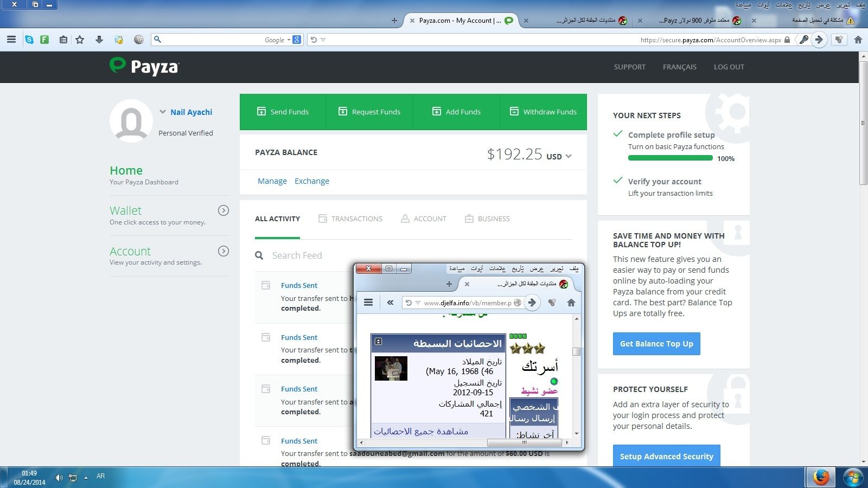Click the green F extension icon
This screenshot has width=868, height=488.
pos(45,40)
